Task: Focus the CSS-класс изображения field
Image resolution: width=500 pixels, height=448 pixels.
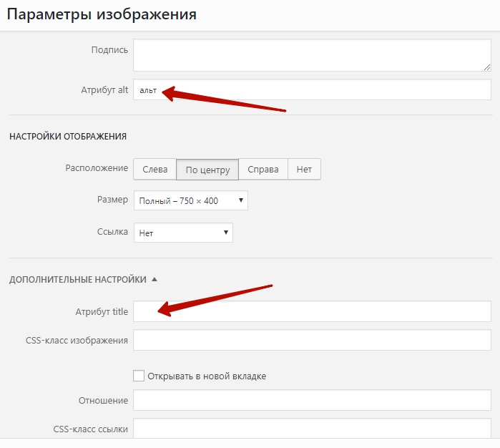Action: 312,340
